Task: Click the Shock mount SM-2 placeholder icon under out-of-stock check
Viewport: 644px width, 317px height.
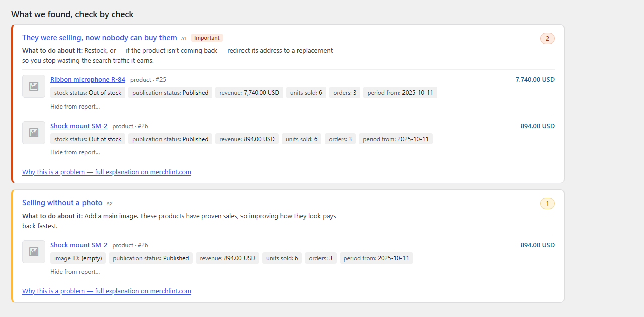Action: 34,133
